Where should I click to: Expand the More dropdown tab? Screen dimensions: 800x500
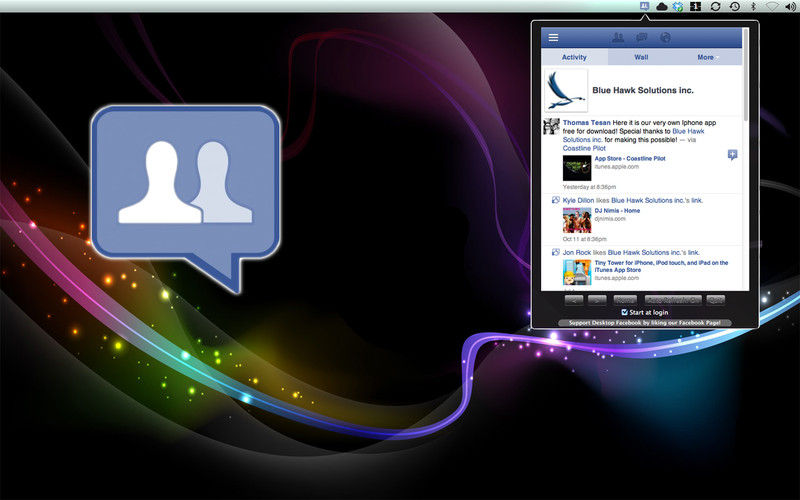708,57
